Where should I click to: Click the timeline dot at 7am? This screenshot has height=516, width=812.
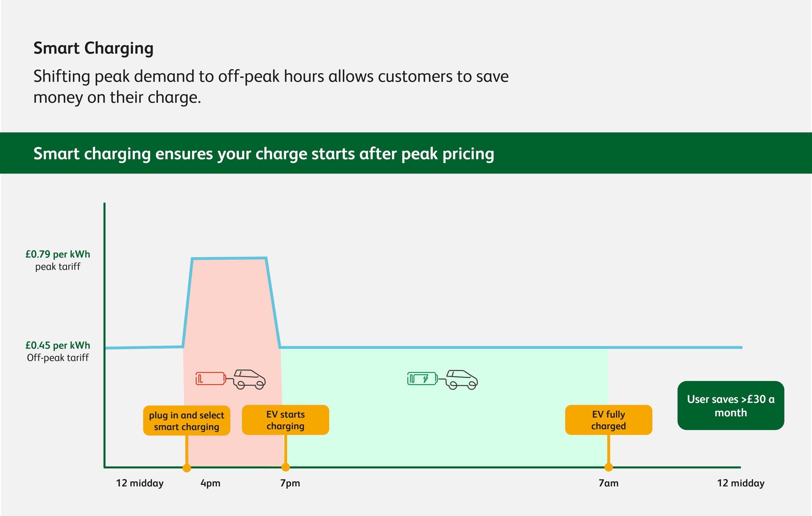pos(609,467)
